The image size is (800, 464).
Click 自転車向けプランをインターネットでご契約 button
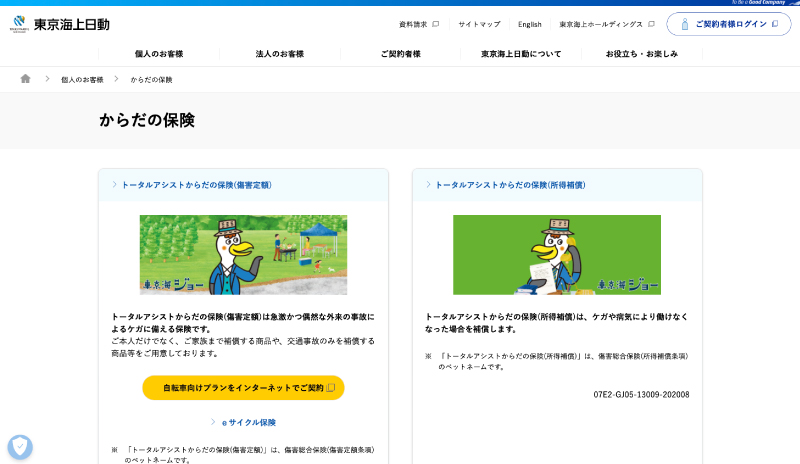point(243,387)
